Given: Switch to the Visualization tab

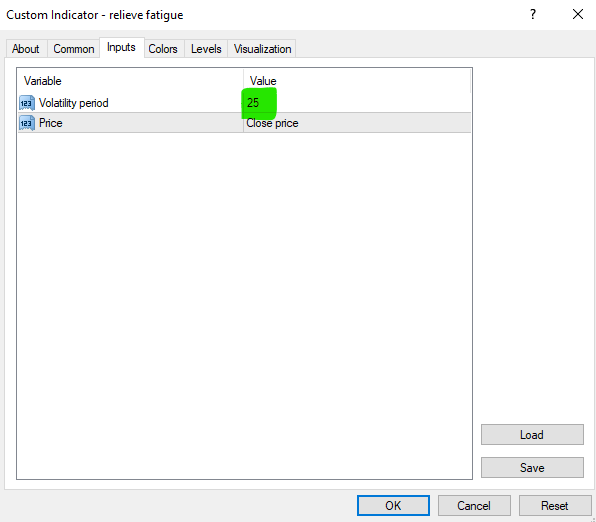Looking at the screenshot, I should click(262, 49).
